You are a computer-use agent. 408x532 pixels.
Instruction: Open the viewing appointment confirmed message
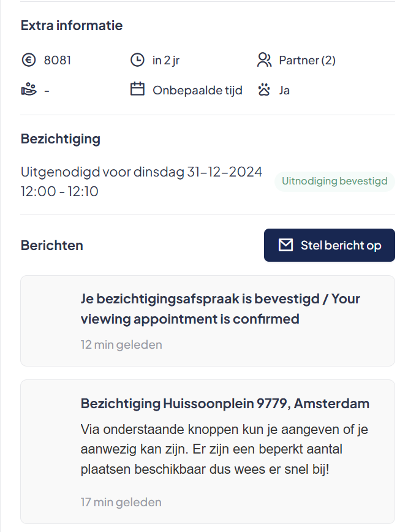(208, 321)
